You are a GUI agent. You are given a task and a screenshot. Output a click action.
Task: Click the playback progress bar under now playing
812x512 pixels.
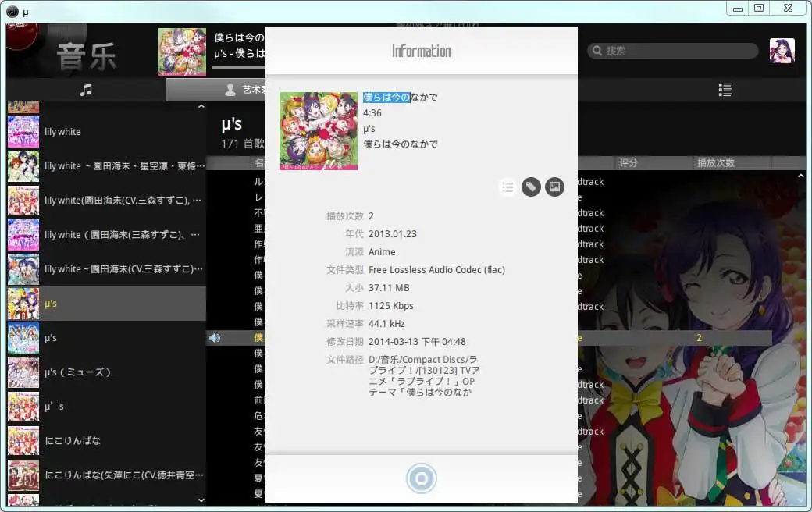click(x=239, y=67)
